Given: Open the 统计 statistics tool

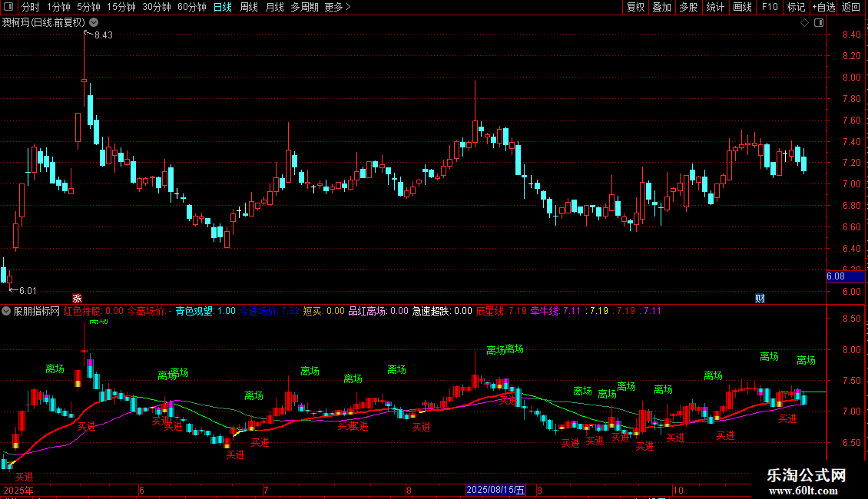Looking at the screenshot, I should tap(715, 7).
